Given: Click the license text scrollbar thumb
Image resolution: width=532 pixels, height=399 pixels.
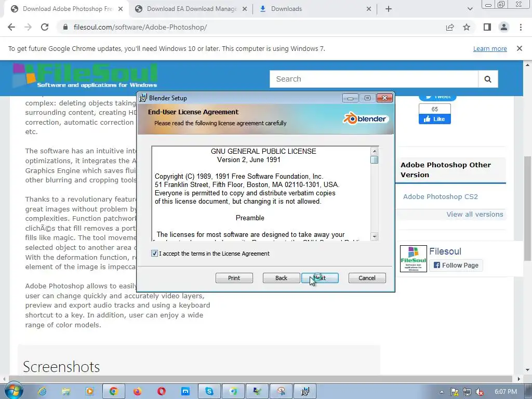Looking at the screenshot, I should tap(374, 160).
